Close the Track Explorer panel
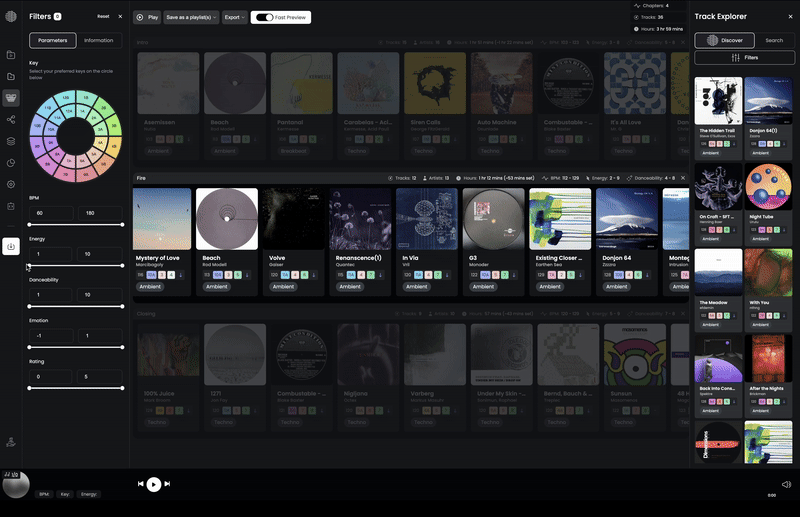The image size is (800, 517). point(790,16)
